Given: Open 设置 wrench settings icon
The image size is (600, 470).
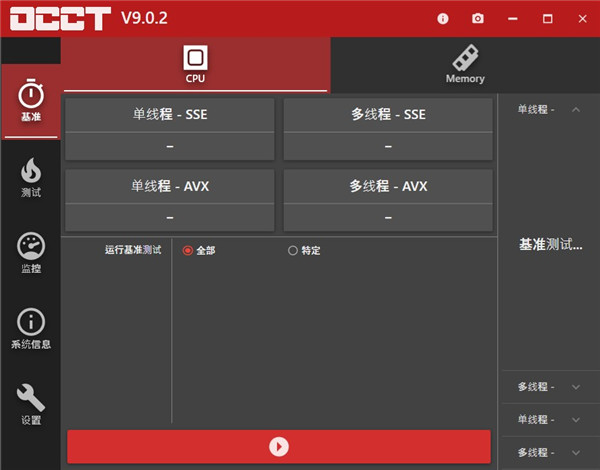Looking at the screenshot, I should tap(31, 404).
